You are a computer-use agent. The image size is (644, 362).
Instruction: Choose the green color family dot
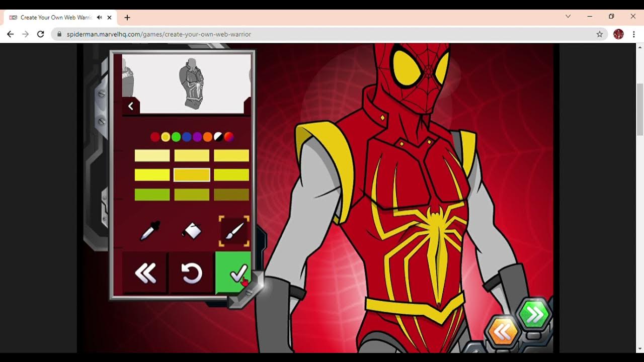coord(176,137)
